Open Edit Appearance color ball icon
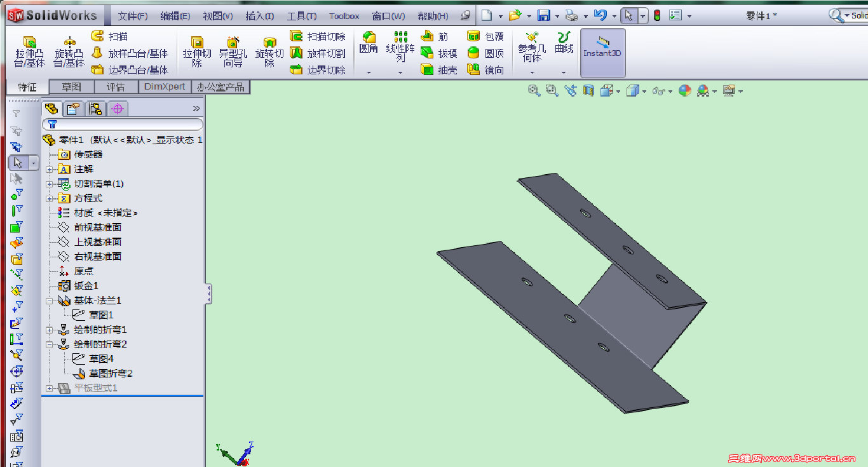868x467 pixels. pos(684,91)
